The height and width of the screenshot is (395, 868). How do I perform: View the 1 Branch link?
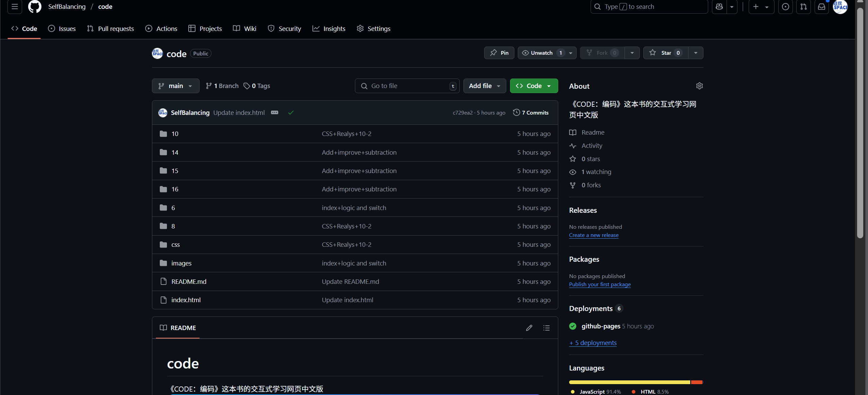[222, 86]
